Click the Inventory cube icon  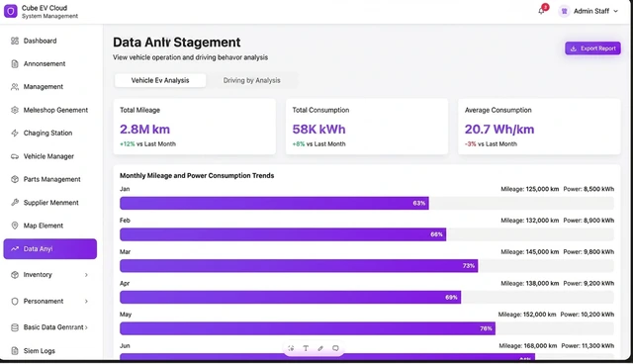pyautogui.click(x=15, y=275)
